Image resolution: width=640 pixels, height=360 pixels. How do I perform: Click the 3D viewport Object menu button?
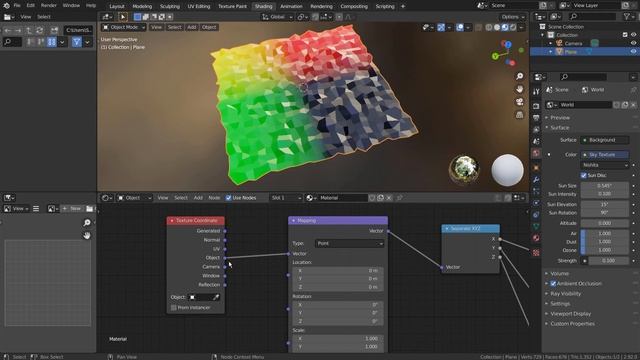209,27
